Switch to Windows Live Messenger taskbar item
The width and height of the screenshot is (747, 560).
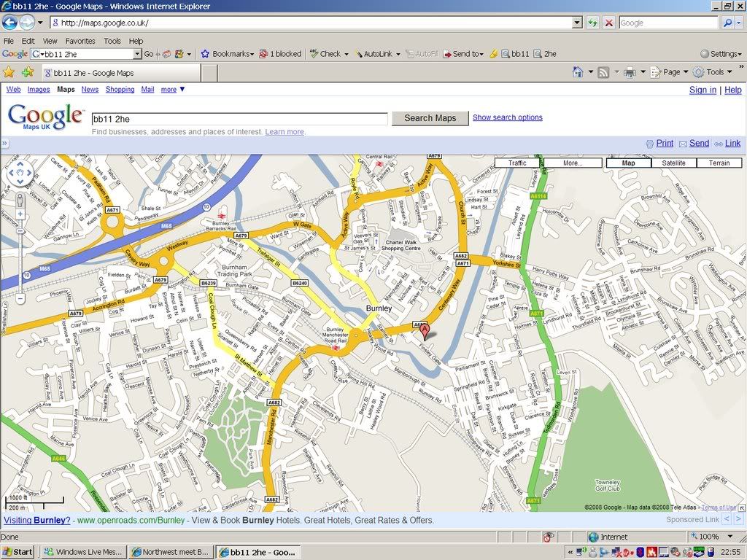pyautogui.click(x=83, y=552)
